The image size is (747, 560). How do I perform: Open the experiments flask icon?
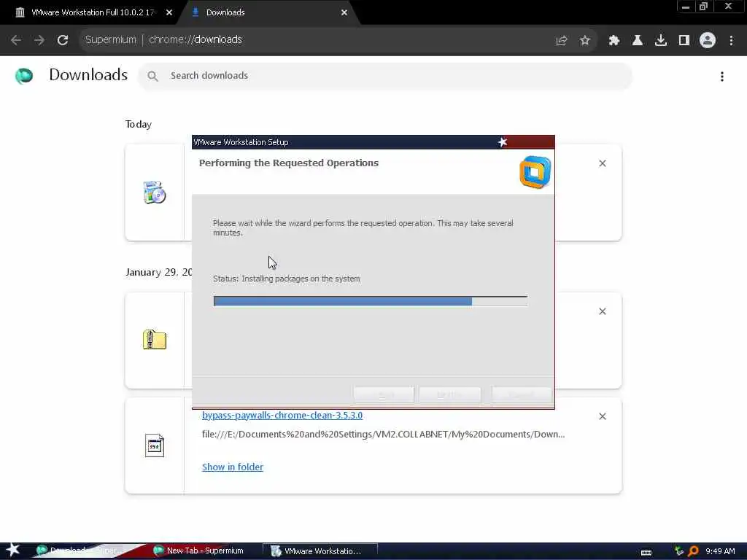pyautogui.click(x=638, y=41)
